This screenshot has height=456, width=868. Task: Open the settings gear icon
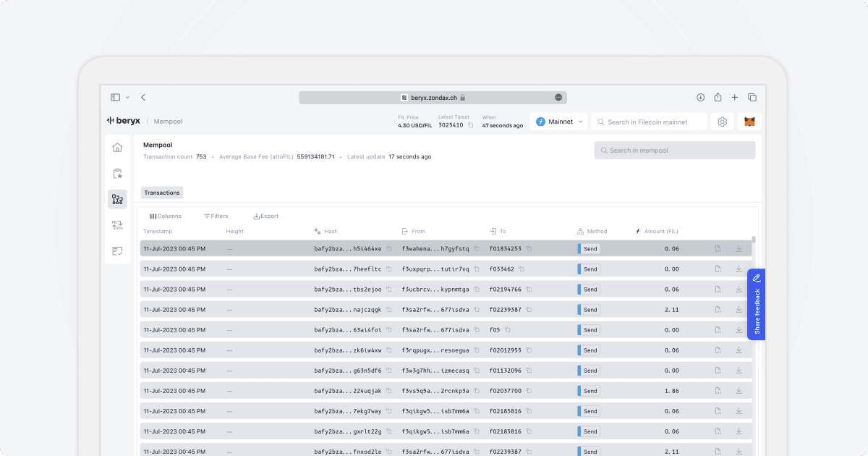pos(722,122)
